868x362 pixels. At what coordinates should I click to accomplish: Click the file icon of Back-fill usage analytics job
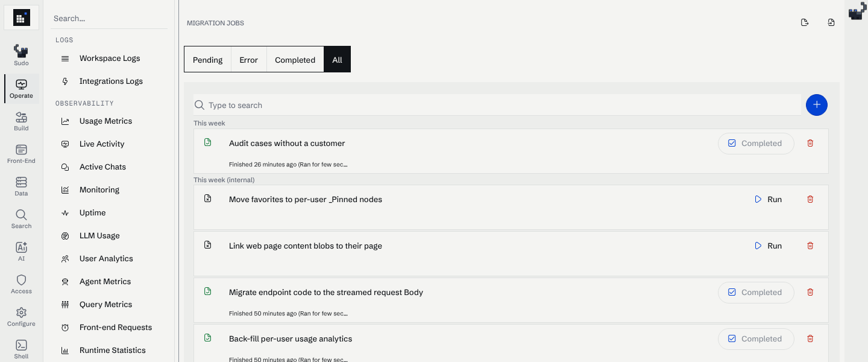[x=208, y=337]
